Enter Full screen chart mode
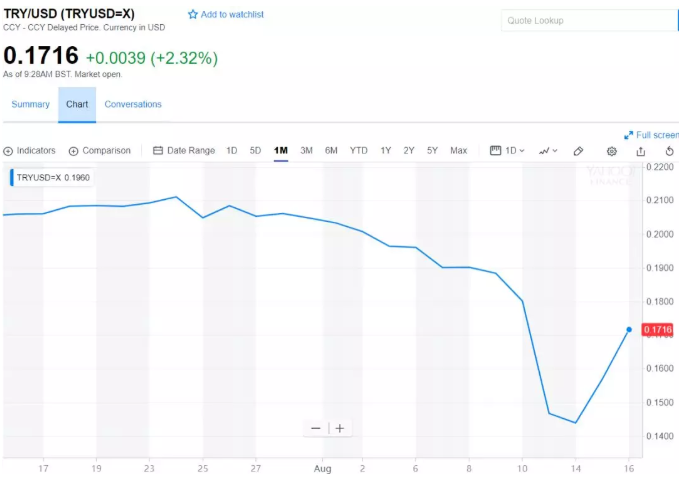The image size is (682, 485). tap(651, 135)
